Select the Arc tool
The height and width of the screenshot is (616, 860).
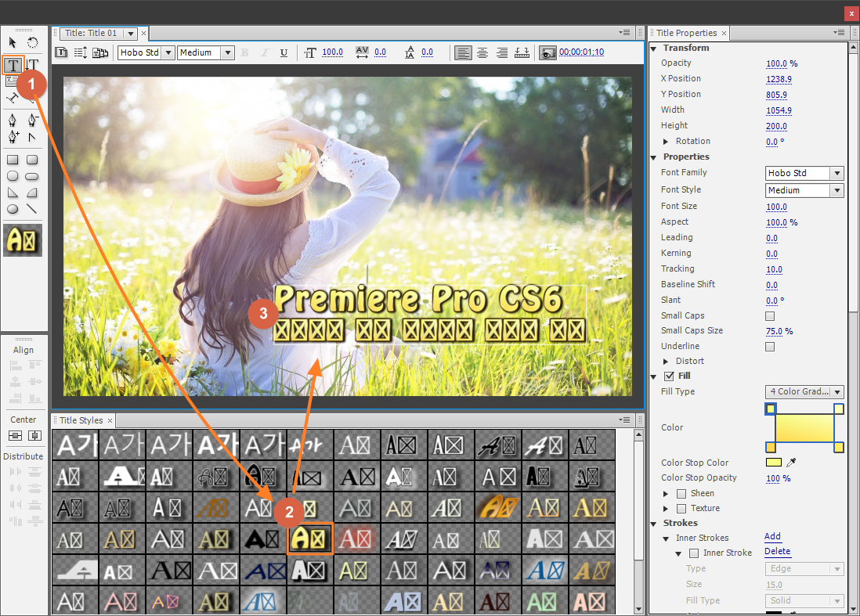click(32, 193)
